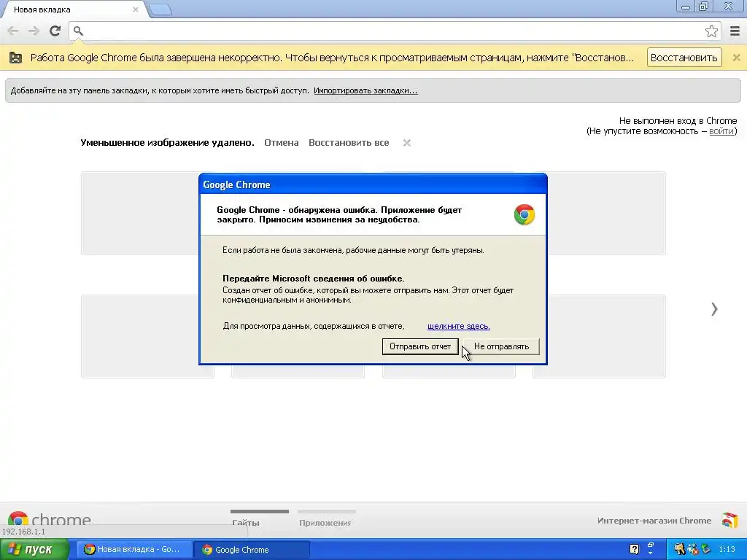Click the taskbar clock showing 1:13
Viewport: 747px width, 560px height.
[727, 549]
